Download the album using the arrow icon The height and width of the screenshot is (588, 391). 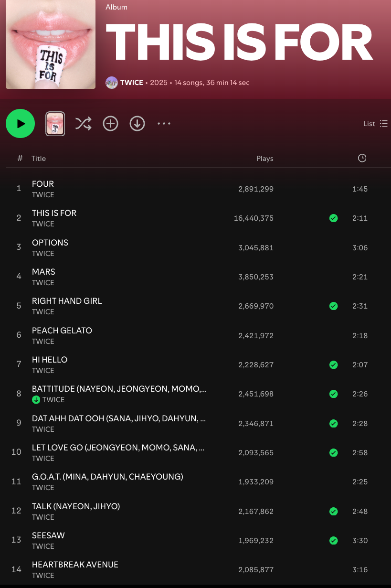(137, 124)
